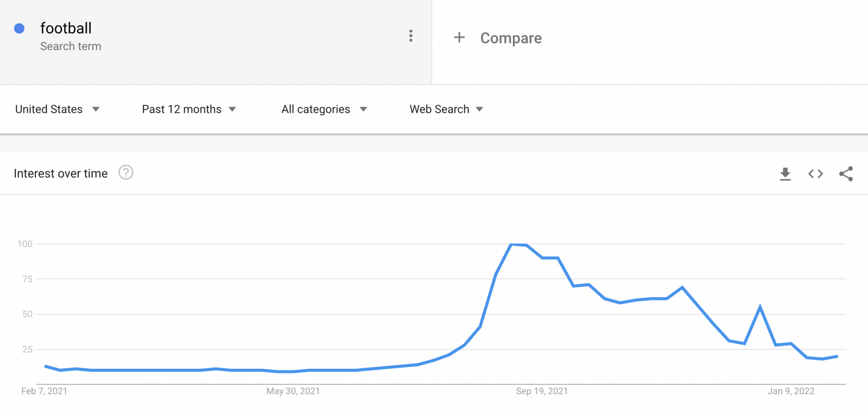Expand the Past 12 months time range
The height and width of the screenshot is (412, 868).
pyautogui.click(x=189, y=109)
